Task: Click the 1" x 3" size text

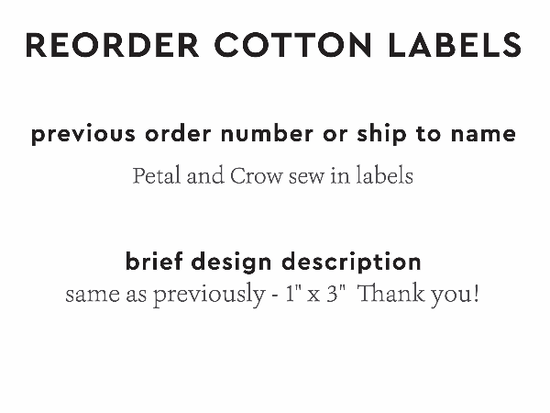Action: point(316,293)
